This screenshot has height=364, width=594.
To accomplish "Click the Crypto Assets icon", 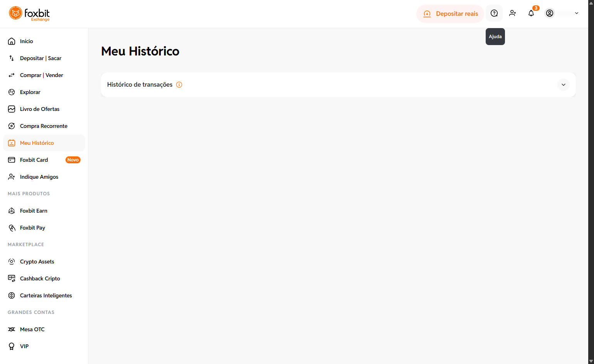I will 12,262.
